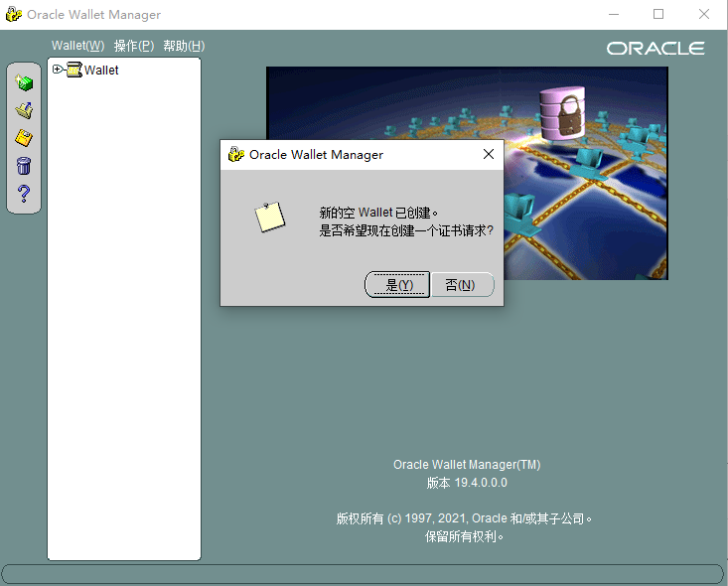The width and height of the screenshot is (728, 586).
Task: Open the Wallet(W) menu
Action: (x=78, y=46)
